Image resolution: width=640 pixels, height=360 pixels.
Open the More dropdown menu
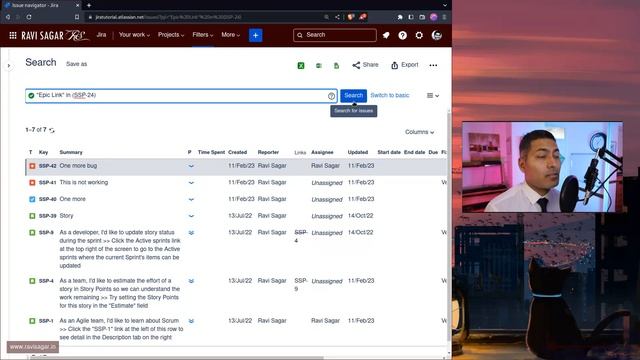coord(231,35)
